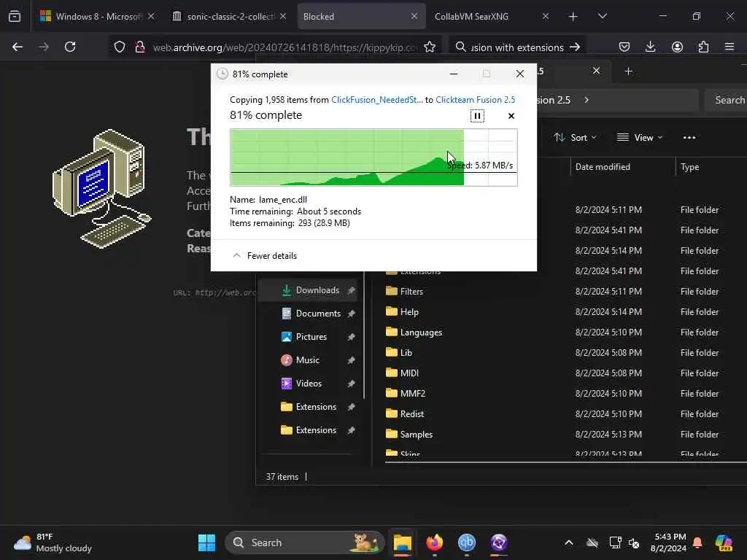Select the MIDI folder
This screenshot has width=747, height=560.
(402, 373)
